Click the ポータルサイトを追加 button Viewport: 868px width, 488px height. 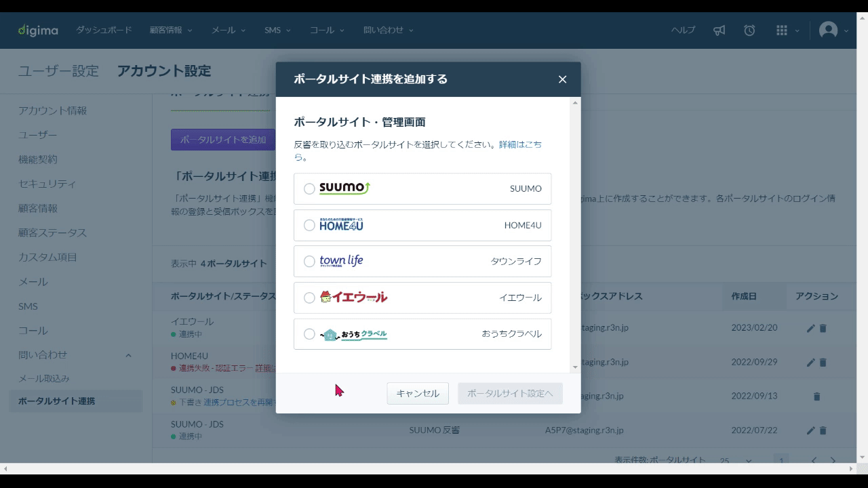[x=223, y=140]
